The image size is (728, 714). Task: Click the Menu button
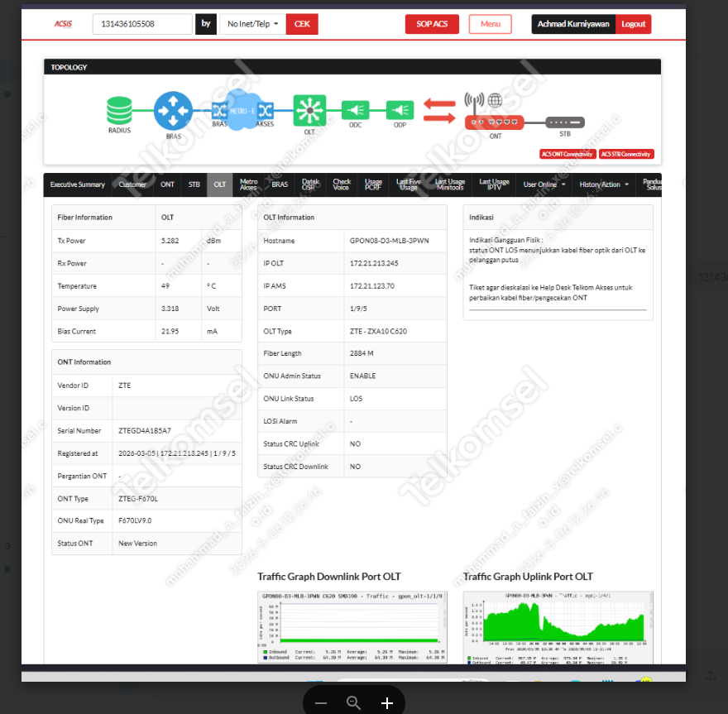point(491,24)
